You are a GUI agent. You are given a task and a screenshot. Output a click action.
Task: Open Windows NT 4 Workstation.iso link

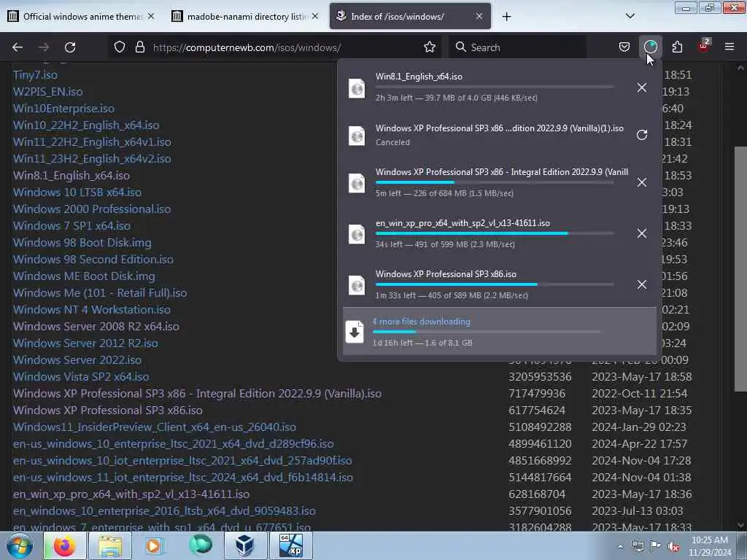92,309
